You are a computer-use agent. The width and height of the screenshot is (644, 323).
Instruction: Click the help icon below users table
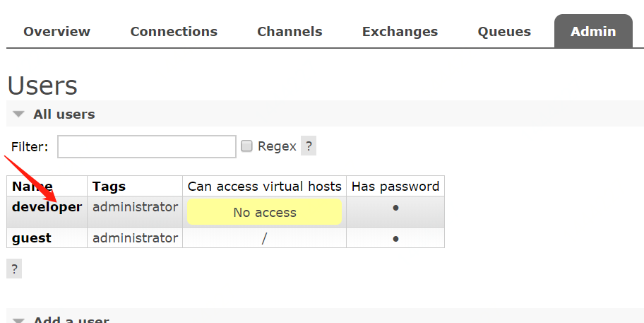point(14,269)
